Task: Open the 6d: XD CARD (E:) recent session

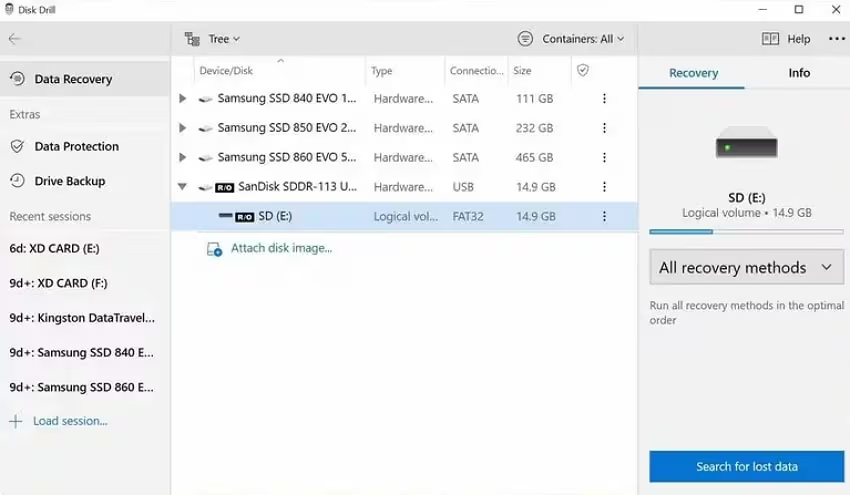Action: coord(54,248)
